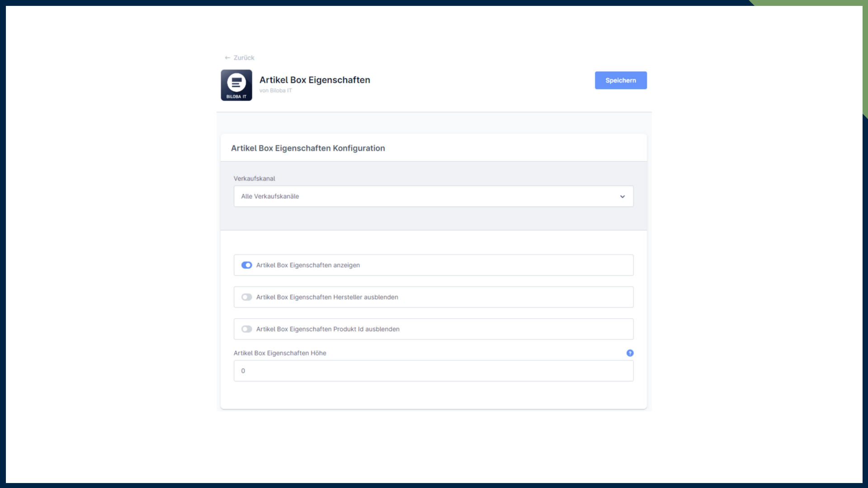Click the chevron arrow in Verkaufskanal field

pos(623,197)
